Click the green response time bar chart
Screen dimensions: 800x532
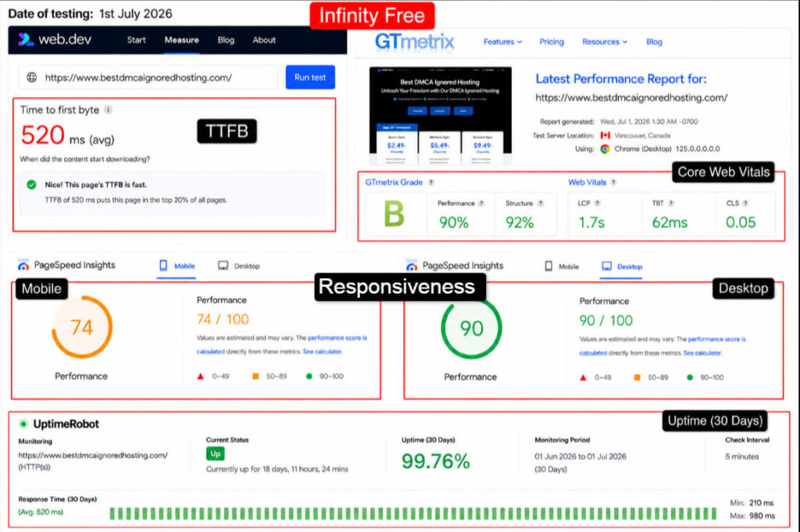413,513
